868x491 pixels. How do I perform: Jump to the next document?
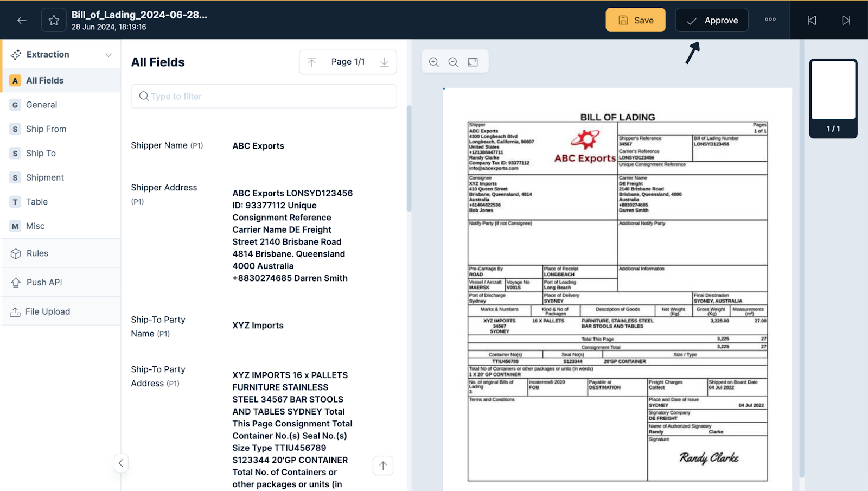pos(846,20)
